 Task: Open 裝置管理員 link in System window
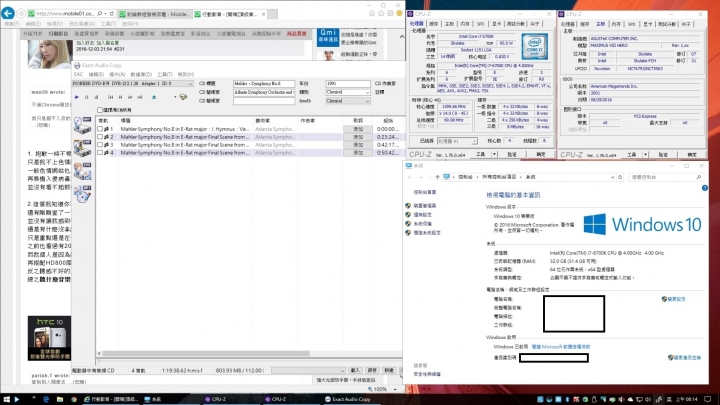[424, 206]
